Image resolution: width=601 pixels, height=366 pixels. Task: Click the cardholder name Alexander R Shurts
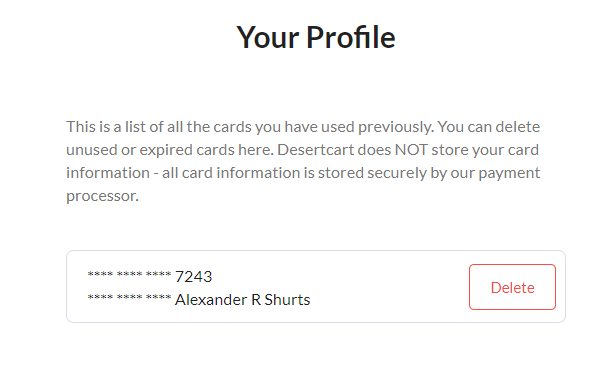click(x=242, y=300)
